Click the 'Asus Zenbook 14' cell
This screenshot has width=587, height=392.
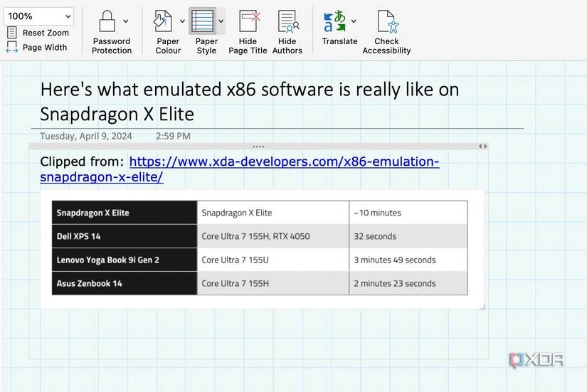125,283
